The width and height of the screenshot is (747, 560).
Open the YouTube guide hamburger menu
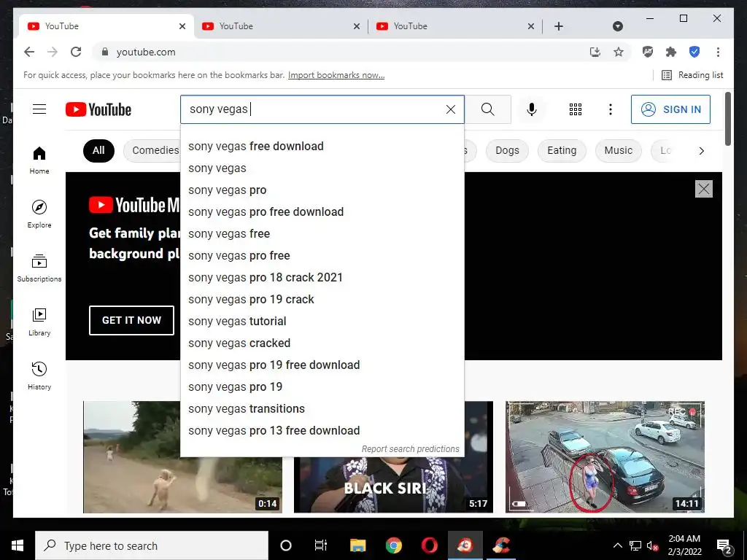point(39,109)
